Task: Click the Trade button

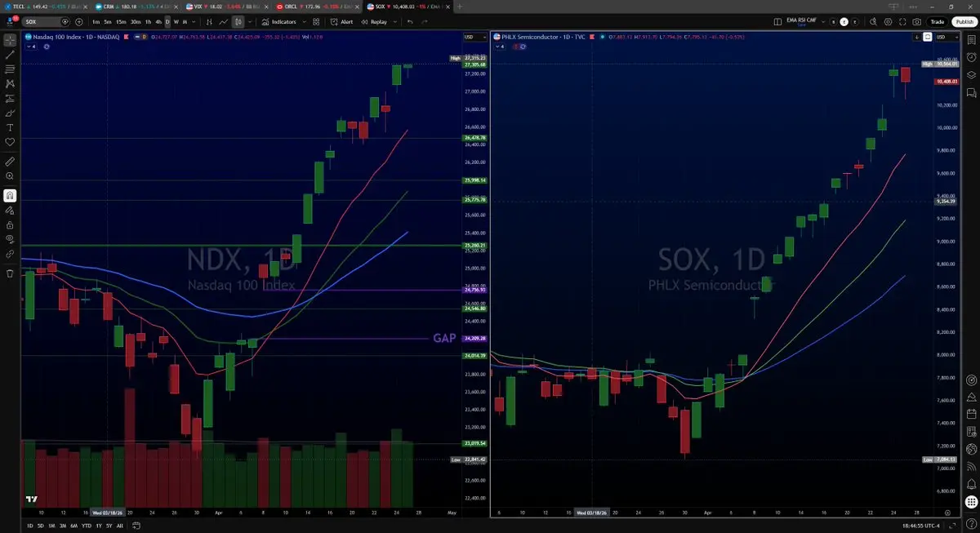Action: (938, 21)
